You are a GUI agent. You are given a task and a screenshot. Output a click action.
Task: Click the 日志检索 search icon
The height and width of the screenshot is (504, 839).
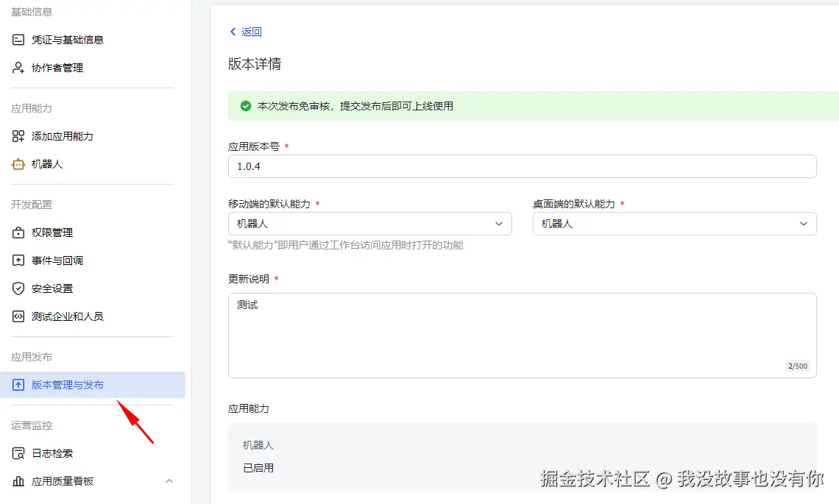point(18,453)
